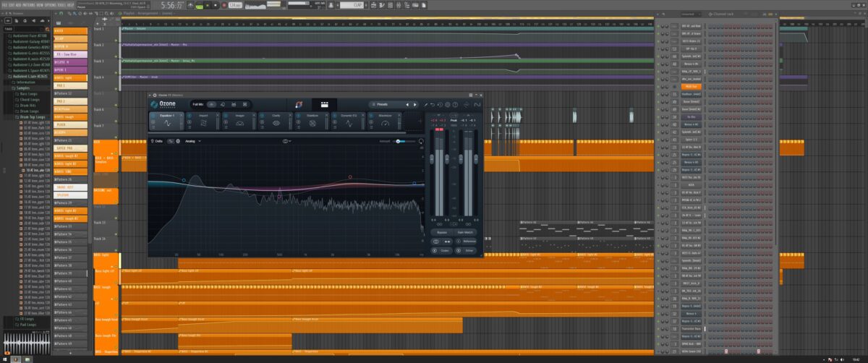Screen dimensions: 868x363
Task: Mute the MIDI Out channel in Channel rack
Action: coord(658,87)
